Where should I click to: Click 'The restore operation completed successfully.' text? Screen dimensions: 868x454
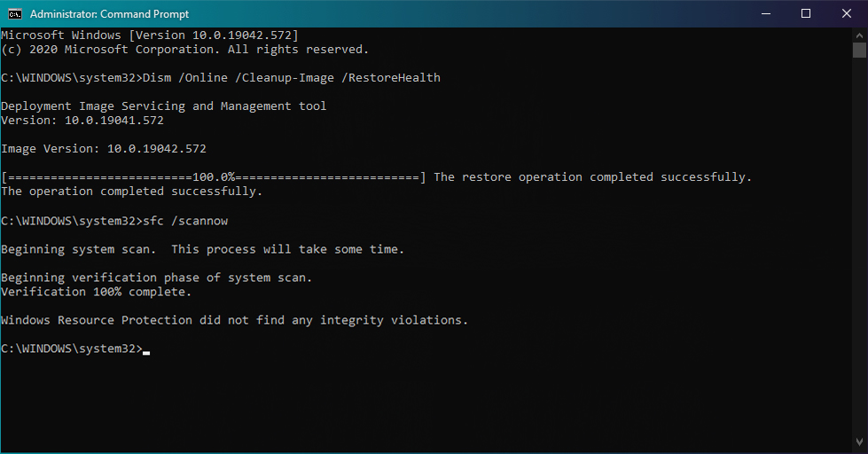point(593,177)
